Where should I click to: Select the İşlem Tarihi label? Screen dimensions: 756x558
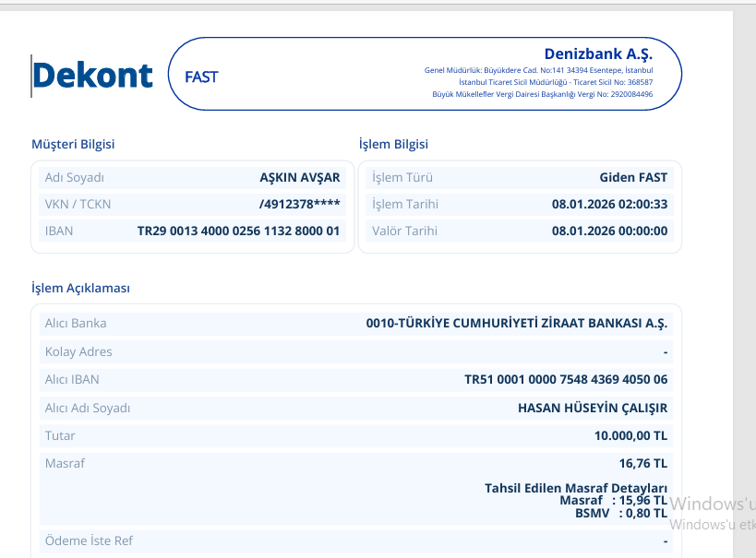coord(405,205)
